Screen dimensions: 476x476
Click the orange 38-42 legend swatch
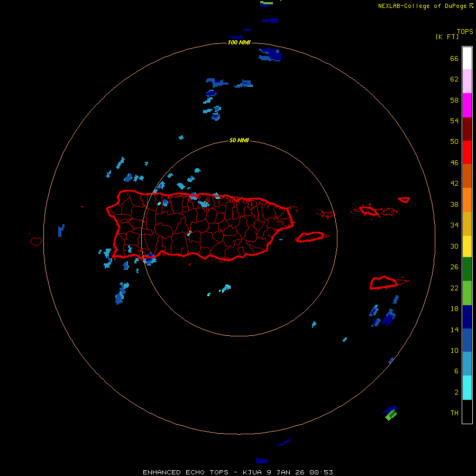tap(467, 200)
